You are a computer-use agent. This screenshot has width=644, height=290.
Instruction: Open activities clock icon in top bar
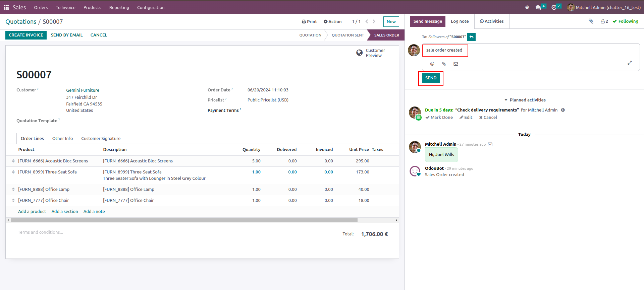(x=556, y=7)
